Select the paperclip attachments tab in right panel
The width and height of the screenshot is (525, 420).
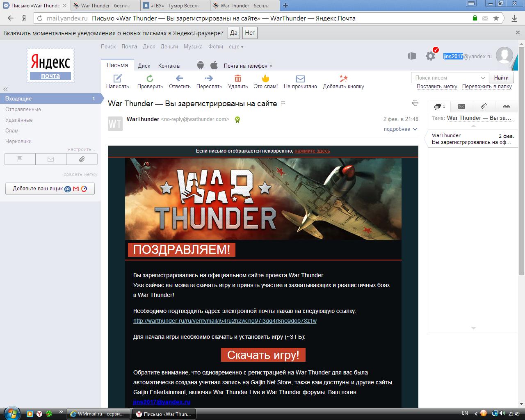484,106
